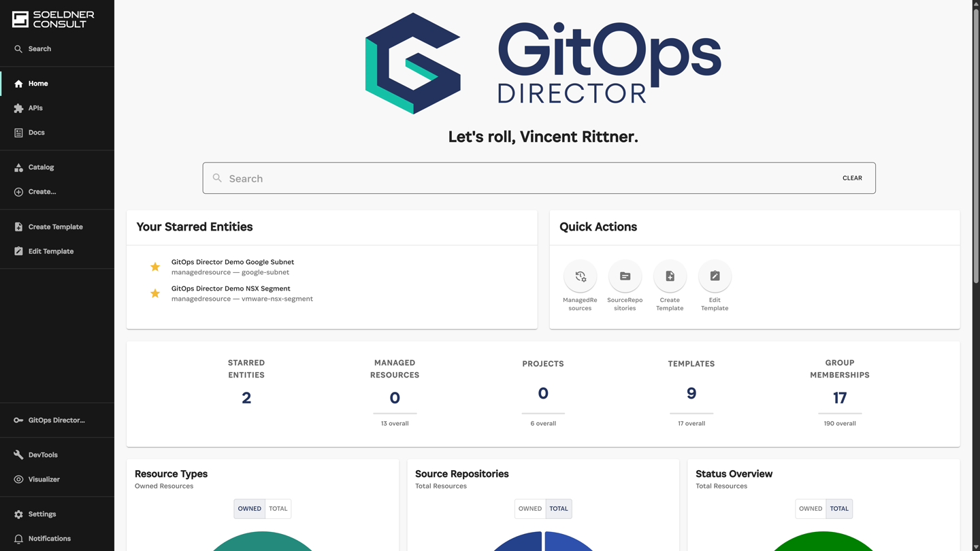Click GitOps Director... sidebar label
This screenshot has width=980, height=551.
coord(56,420)
